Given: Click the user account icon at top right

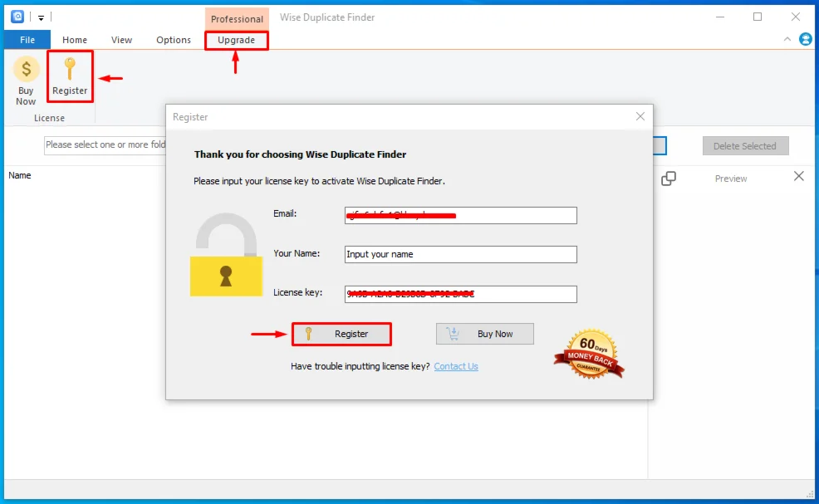Looking at the screenshot, I should 806,39.
